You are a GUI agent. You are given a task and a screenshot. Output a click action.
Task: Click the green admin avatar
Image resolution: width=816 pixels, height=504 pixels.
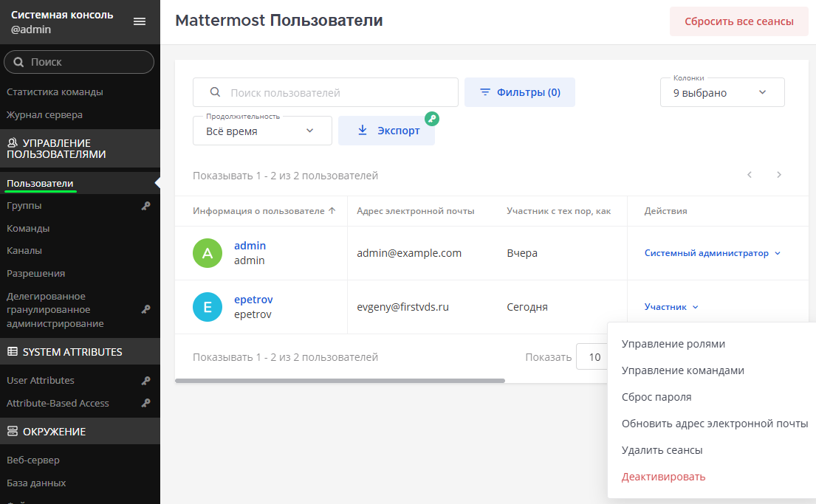point(208,253)
